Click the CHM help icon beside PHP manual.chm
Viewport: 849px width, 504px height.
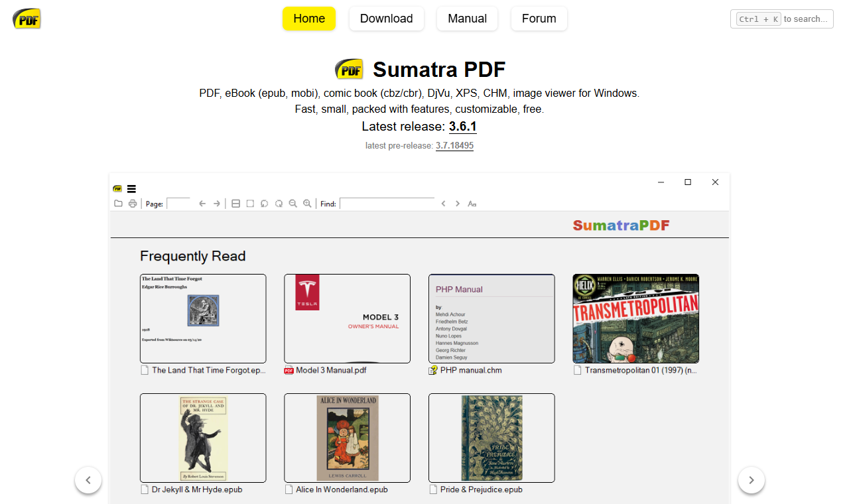[x=433, y=370]
